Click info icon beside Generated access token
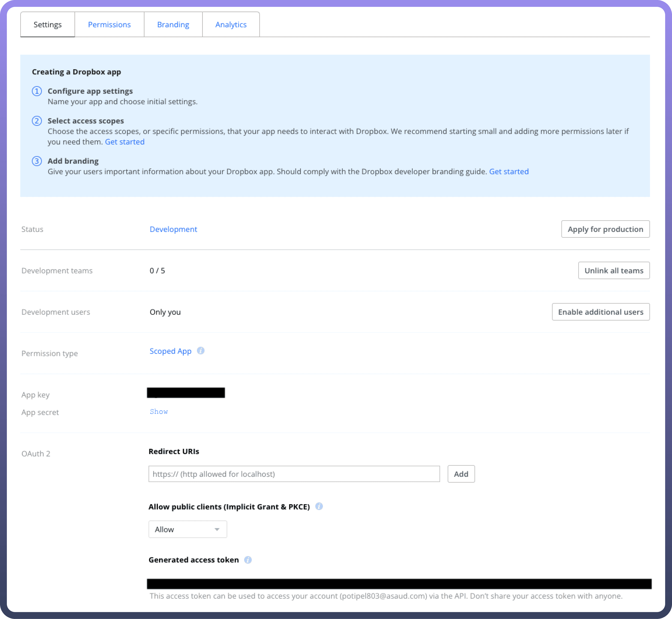 pos(248,560)
